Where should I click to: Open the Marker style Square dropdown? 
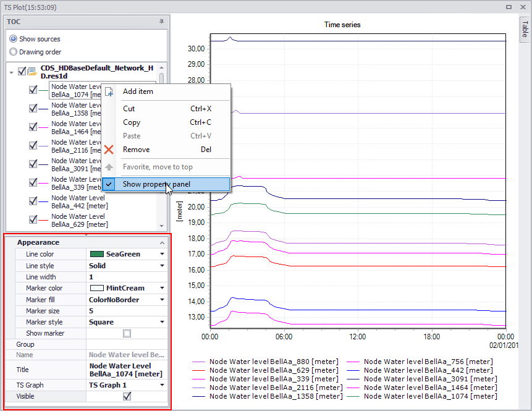coord(162,322)
